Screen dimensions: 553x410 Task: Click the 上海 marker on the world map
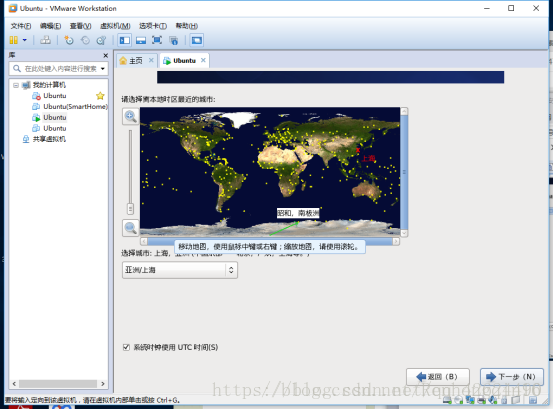click(358, 150)
